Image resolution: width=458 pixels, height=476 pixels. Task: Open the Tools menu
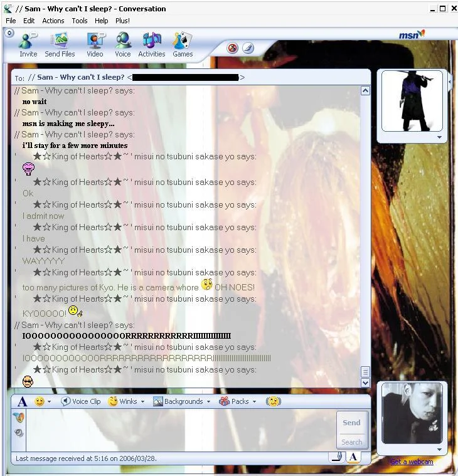[x=80, y=21]
